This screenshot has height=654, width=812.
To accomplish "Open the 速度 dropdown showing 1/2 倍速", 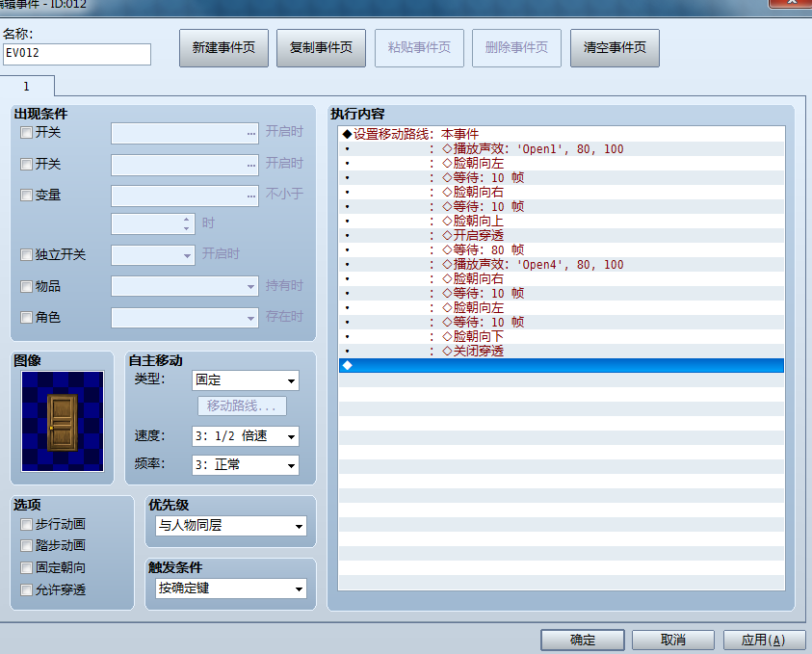I will click(x=246, y=436).
